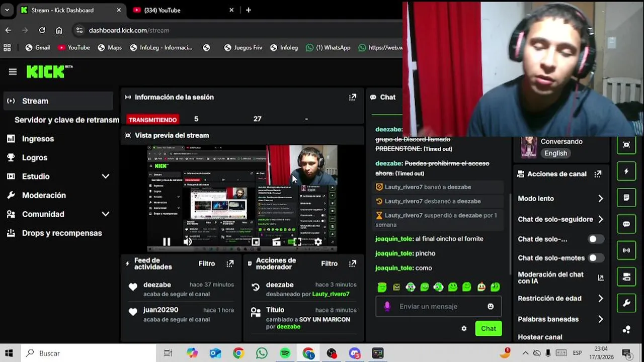Open Moderación del chat con IA link icon

600,278
